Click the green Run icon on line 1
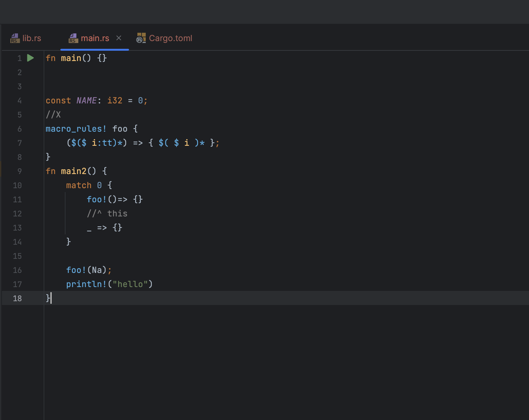The height and width of the screenshot is (420, 529). [30, 58]
